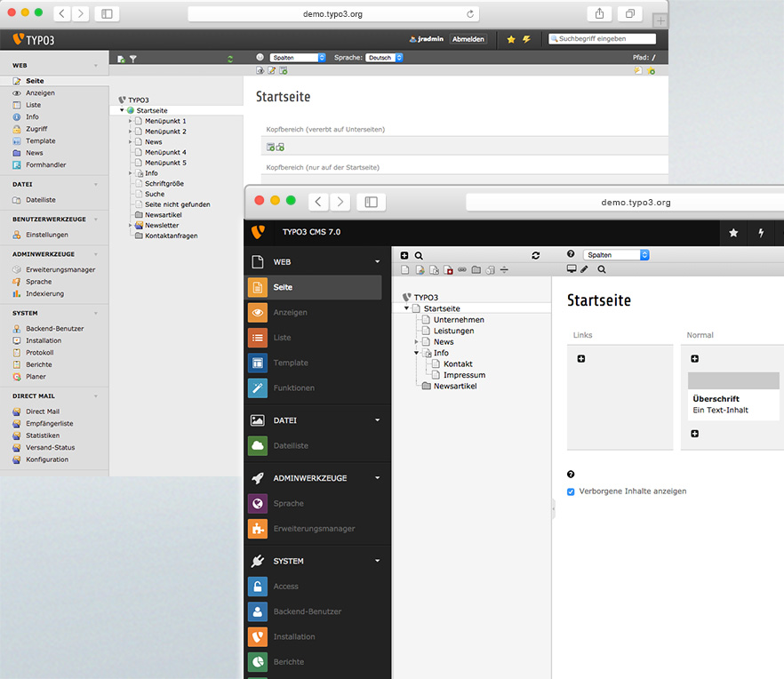Image resolution: width=784 pixels, height=679 pixels.
Task: Open the Backend-Benutzer user icon, front window
Action: coord(258,611)
